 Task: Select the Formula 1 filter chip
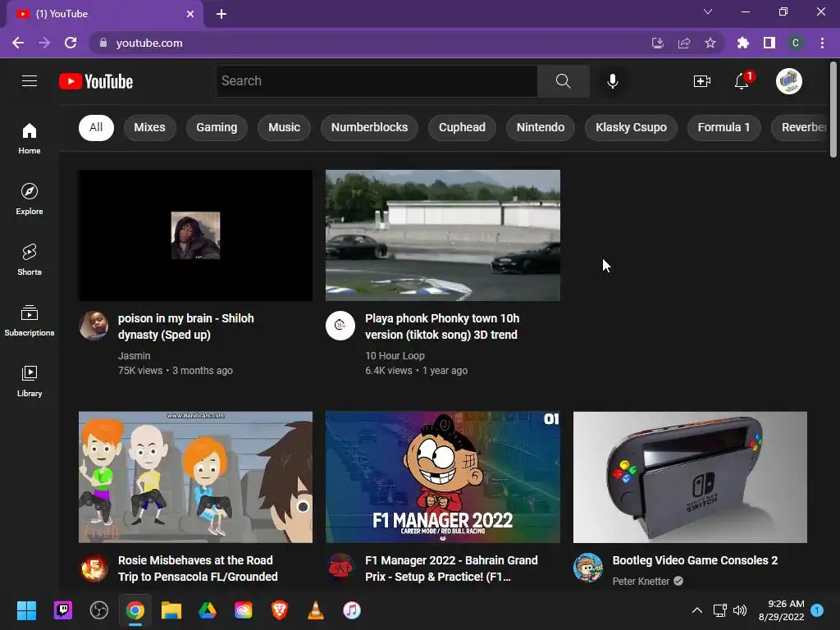[x=724, y=127]
